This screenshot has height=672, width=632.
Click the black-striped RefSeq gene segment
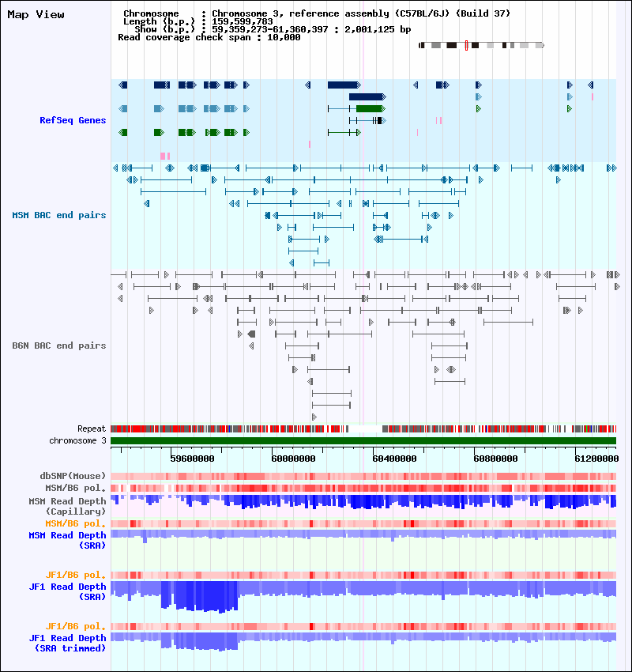coord(378,121)
